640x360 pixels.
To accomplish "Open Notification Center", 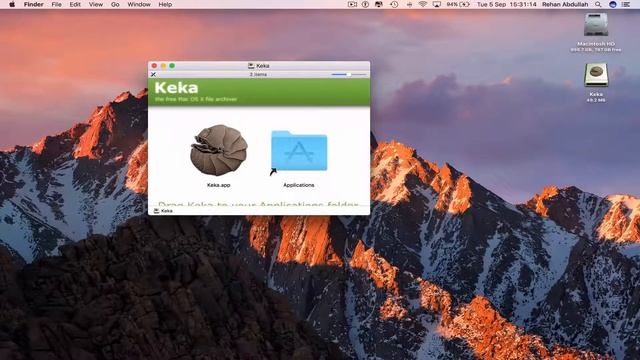I will (626, 4).
